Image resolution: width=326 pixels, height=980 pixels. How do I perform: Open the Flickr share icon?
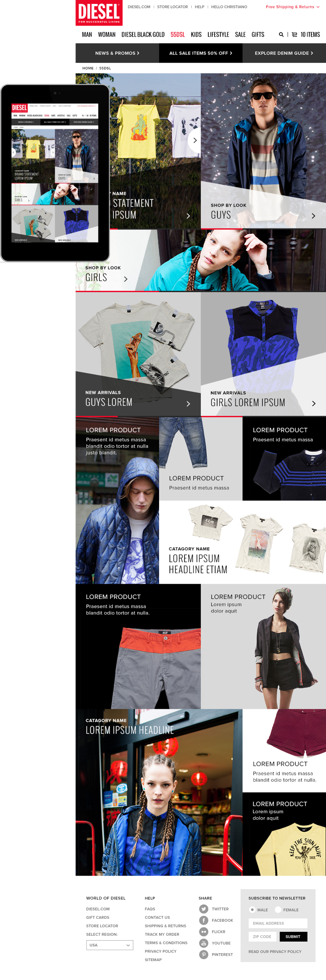tap(203, 932)
